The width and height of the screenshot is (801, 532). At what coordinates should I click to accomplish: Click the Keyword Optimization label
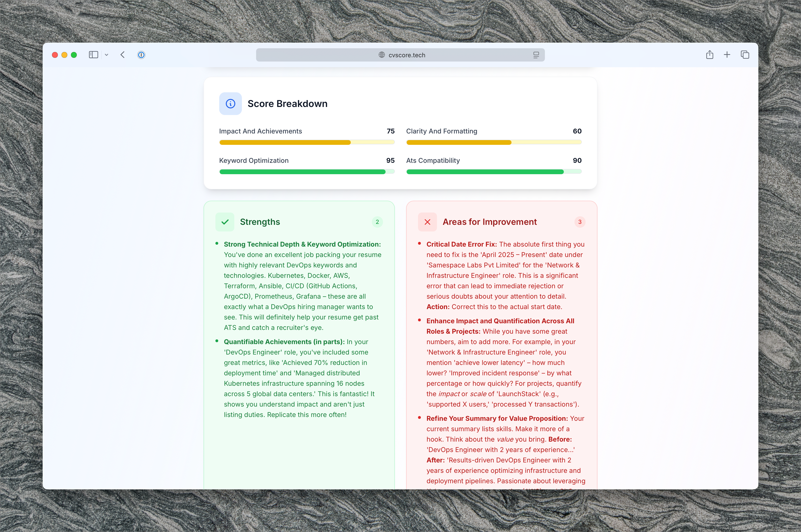pos(254,160)
